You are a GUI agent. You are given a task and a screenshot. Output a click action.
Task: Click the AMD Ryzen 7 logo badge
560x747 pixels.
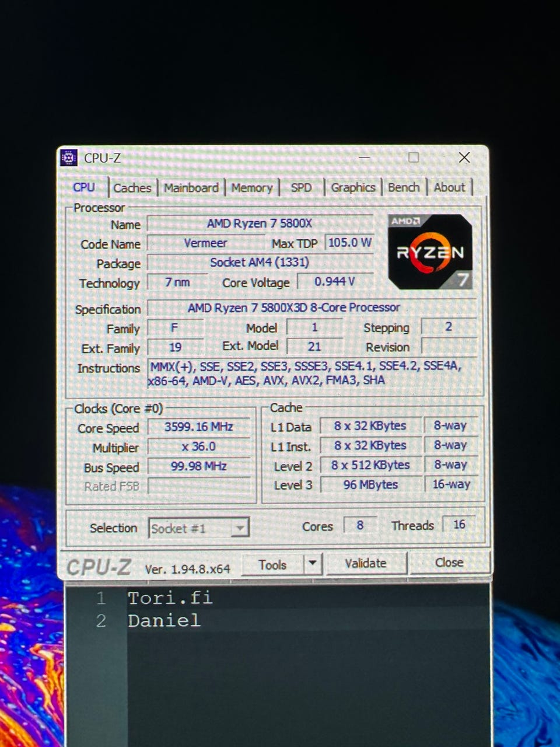pos(430,252)
